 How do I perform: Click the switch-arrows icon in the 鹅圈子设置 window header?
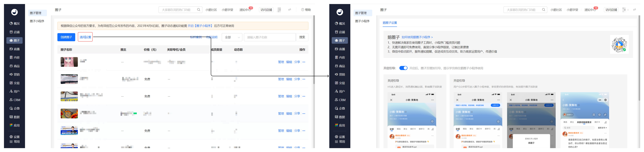click(635, 10)
